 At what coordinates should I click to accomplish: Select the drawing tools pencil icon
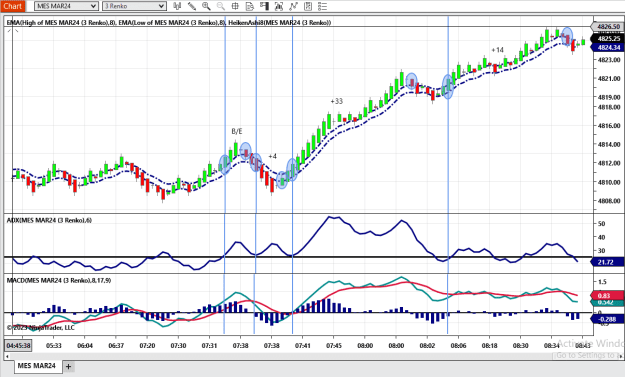coord(192,6)
